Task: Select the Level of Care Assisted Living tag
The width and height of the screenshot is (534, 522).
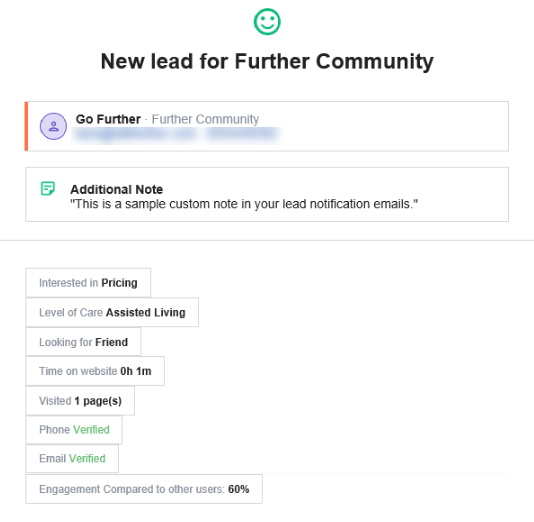Action: [x=112, y=312]
